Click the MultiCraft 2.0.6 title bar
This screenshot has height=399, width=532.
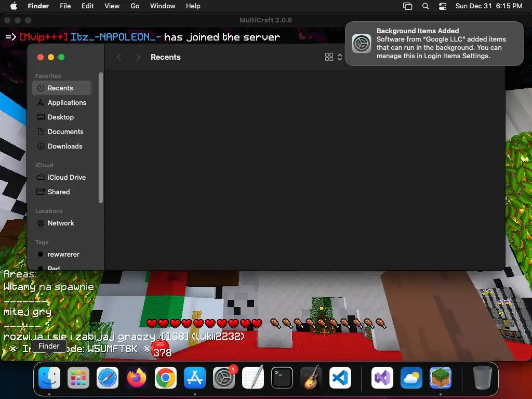click(265, 20)
